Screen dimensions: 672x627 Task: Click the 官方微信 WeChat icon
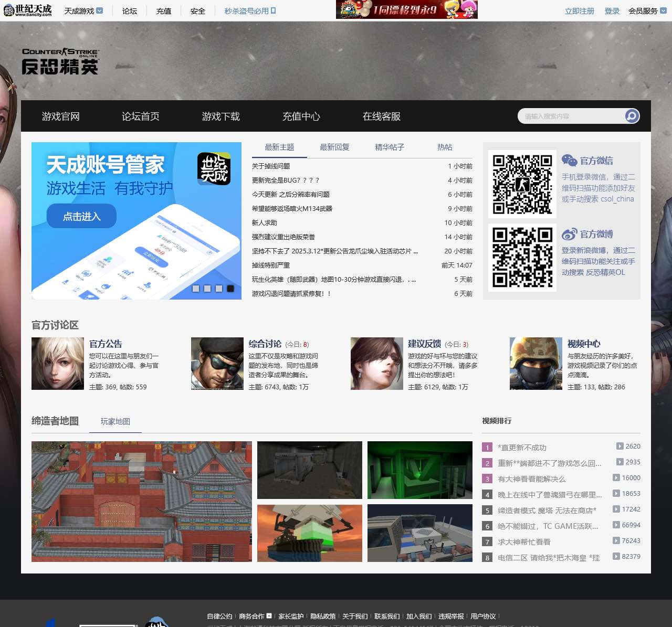tap(569, 161)
